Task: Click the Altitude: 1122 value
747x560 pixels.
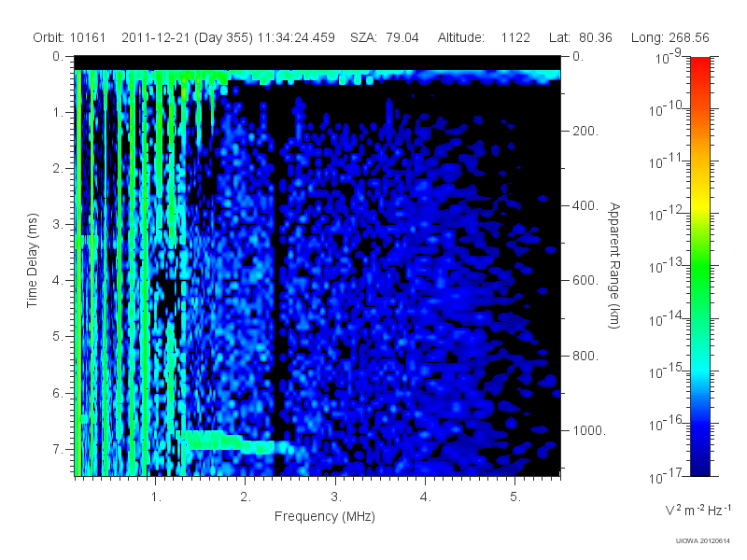Action: [484, 37]
